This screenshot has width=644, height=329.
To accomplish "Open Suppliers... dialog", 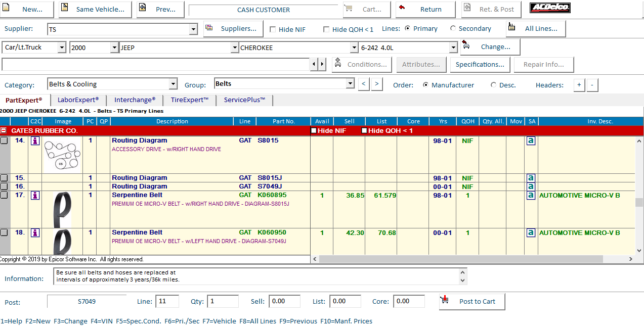I will coord(233,29).
